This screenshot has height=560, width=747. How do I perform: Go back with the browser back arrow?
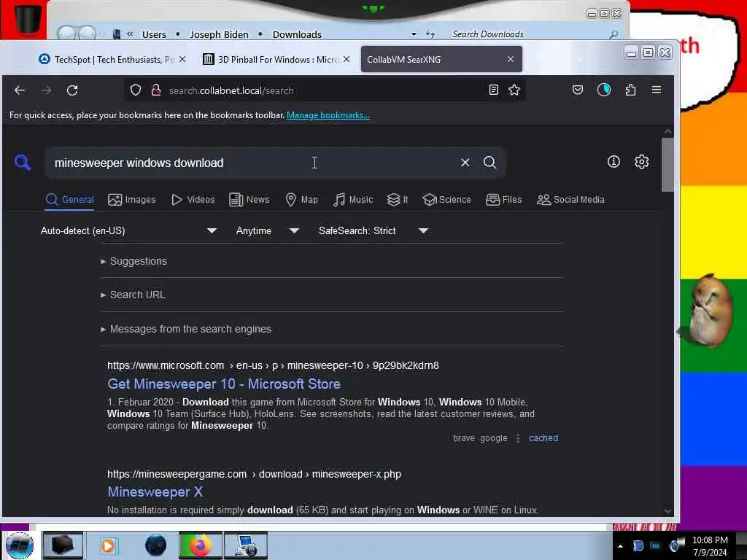pos(20,90)
